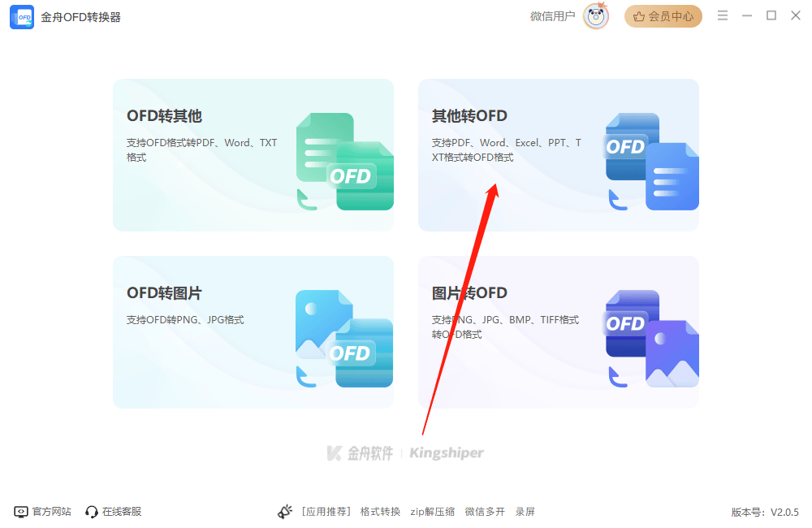
Task: Open the hamburger main menu
Action: click(x=723, y=15)
